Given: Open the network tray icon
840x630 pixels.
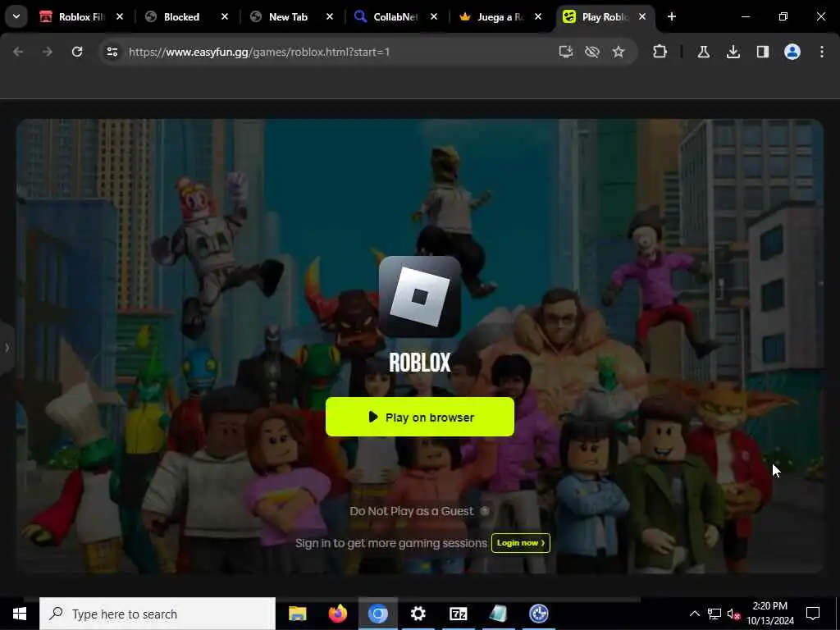Looking at the screenshot, I should point(714,614).
